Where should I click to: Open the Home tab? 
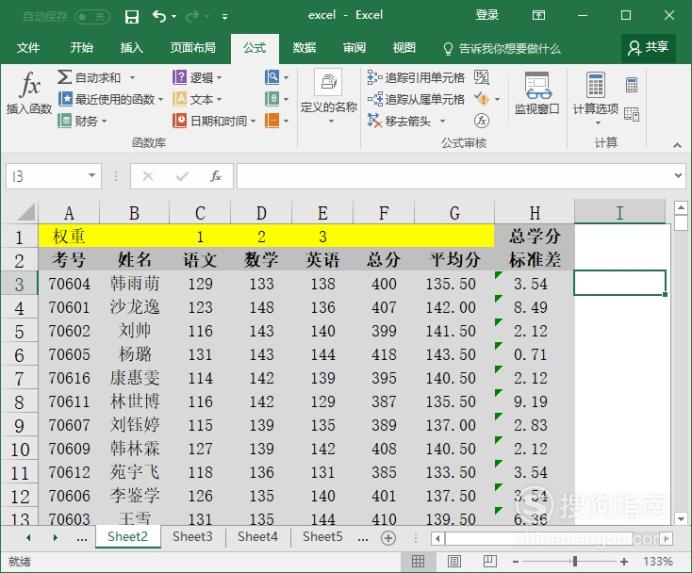pyautogui.click(x=81, y=48)
